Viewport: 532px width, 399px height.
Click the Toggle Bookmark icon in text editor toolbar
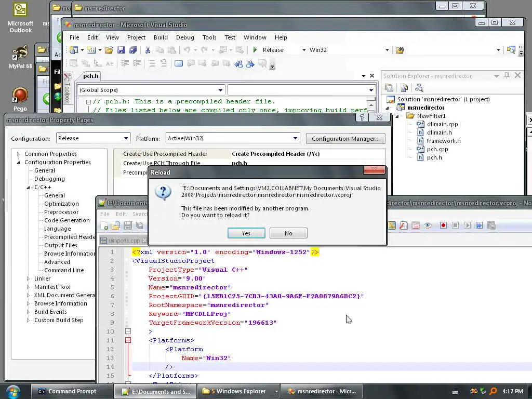[179, 63]
